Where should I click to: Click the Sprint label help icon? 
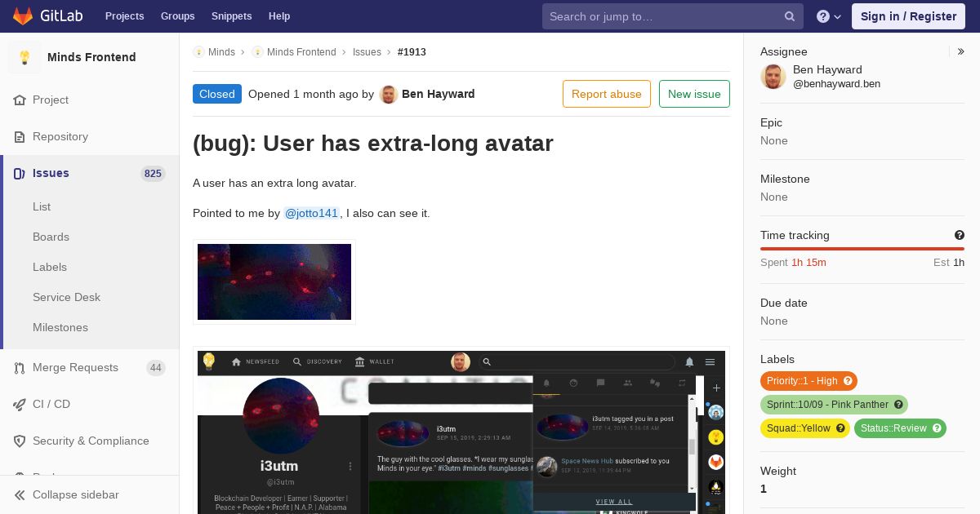click(x=898, y=405)
